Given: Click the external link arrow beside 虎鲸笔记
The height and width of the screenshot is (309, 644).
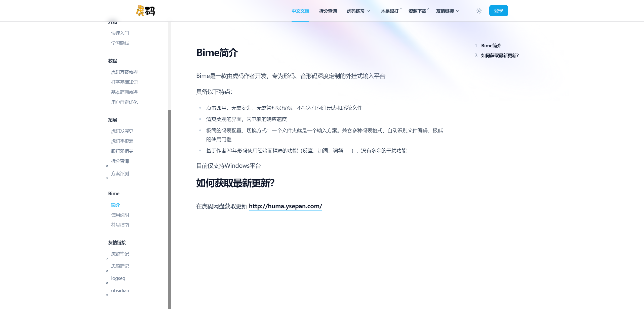Looking at the screenshot, I should tap(107, 258).
